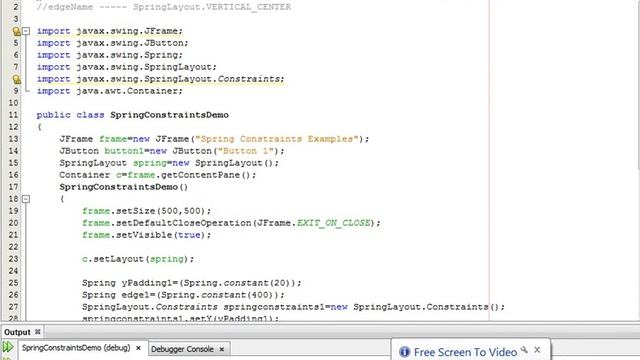Click the edgeName VERTICAL_CENTER comment line

(163, 7)
